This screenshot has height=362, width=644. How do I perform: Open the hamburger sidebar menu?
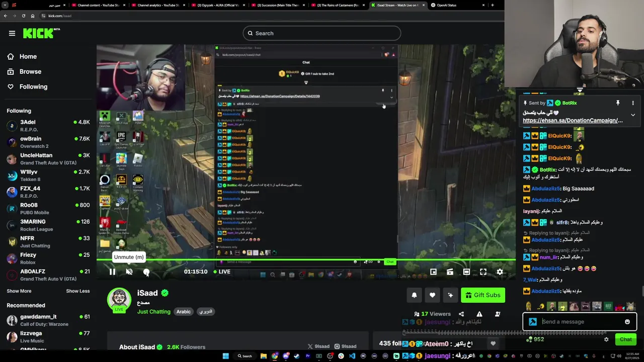click(12, 33)
